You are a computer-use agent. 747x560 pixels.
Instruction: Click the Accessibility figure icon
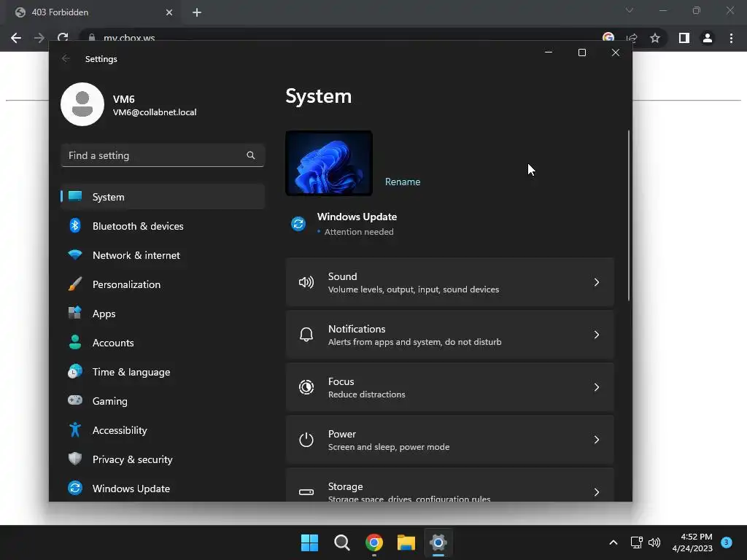pyautogui.click(x=75, y=429)
